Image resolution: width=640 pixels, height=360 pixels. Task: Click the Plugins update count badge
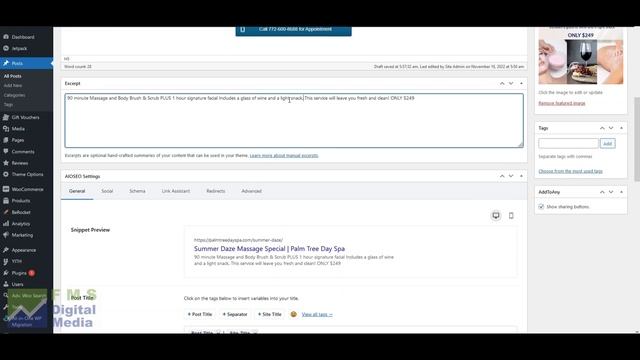click(31, 273)
